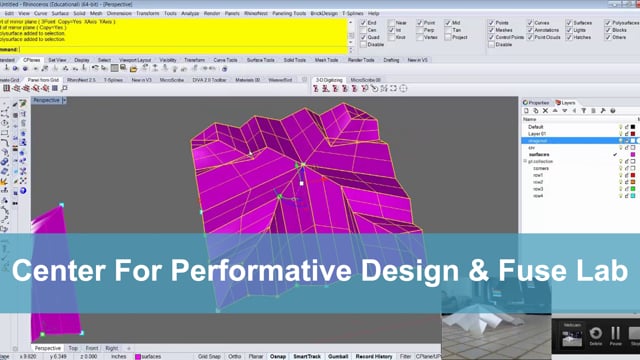Click the Layers panel help icon
The width and height of the screenshot is (640, 360).
[613, 111]
